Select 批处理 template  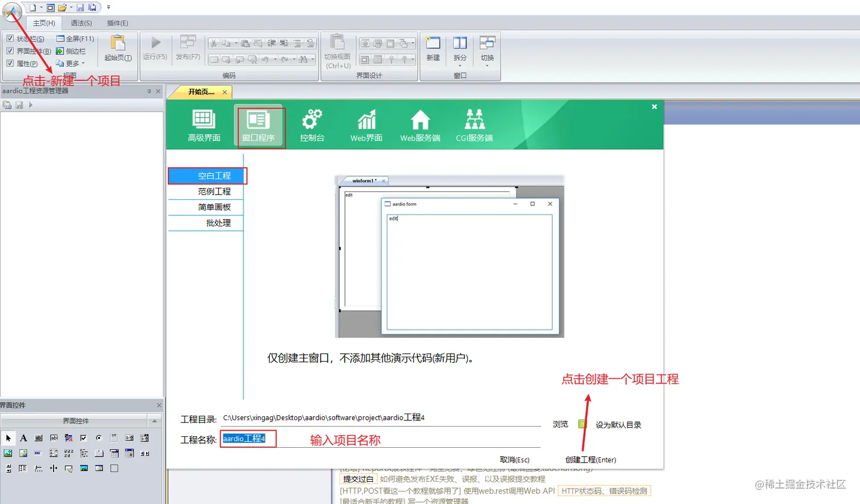pos(206,223)
